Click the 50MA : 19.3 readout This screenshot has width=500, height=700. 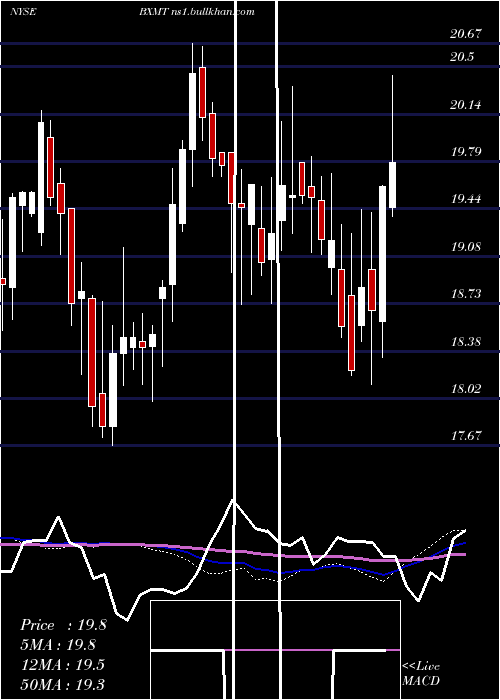62,684
